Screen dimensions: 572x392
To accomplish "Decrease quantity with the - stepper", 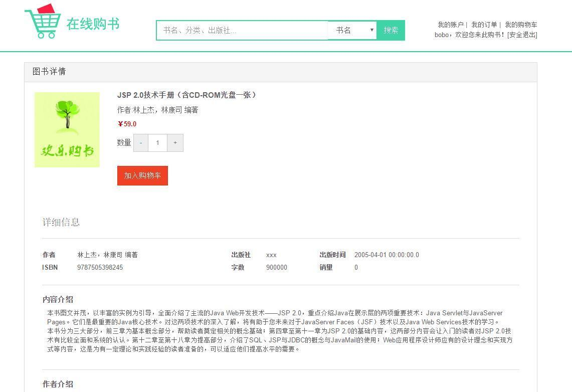I will coord(141,143).
